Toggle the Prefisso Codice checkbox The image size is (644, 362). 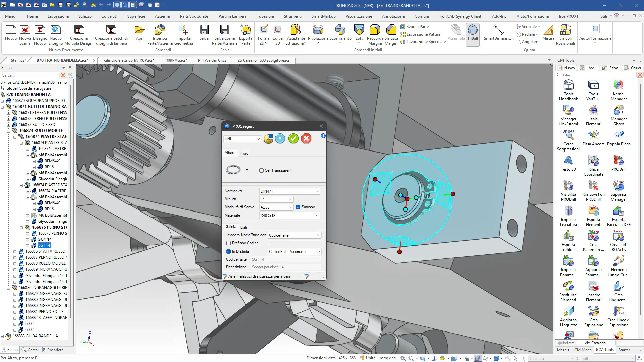(228, 243)
